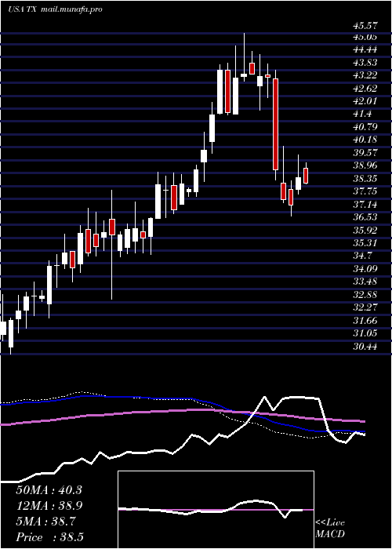This screenshot has height=549, width=392.
Task: Select the 41.4 price axis label
Action: coord(362,114)
